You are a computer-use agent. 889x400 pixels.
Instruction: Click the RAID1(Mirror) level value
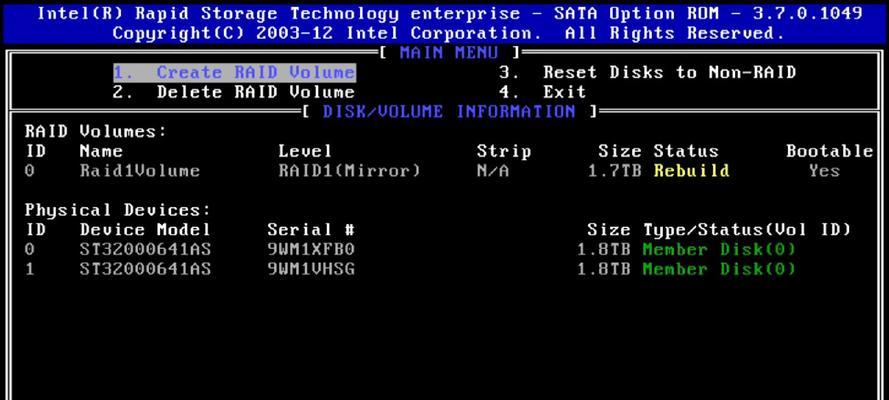click(x=350, y=171)
